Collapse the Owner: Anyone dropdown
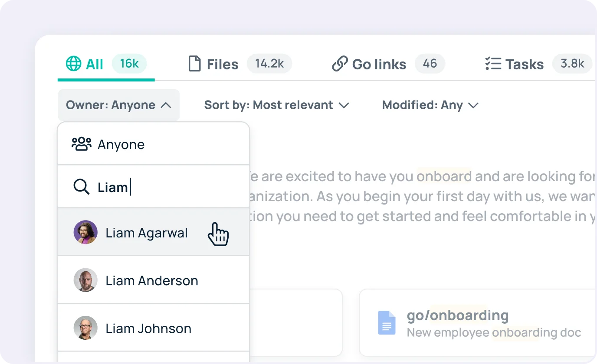 (118, 105)
